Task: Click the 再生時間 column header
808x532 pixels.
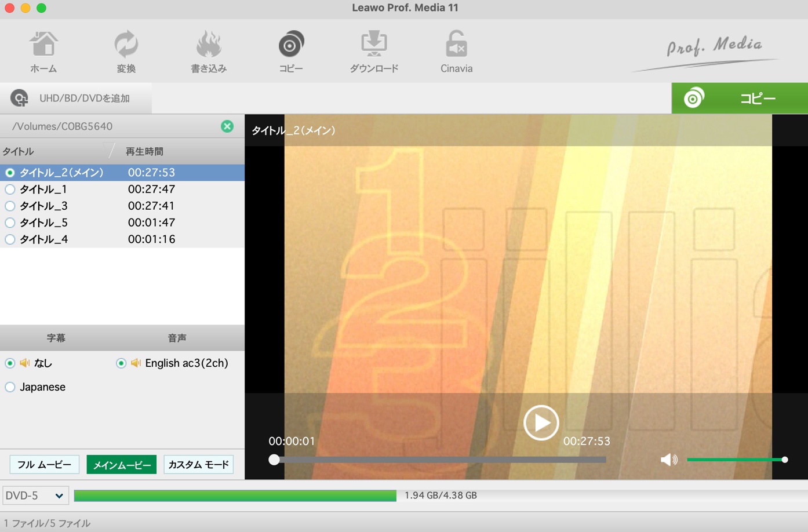Action: [144, 152]
